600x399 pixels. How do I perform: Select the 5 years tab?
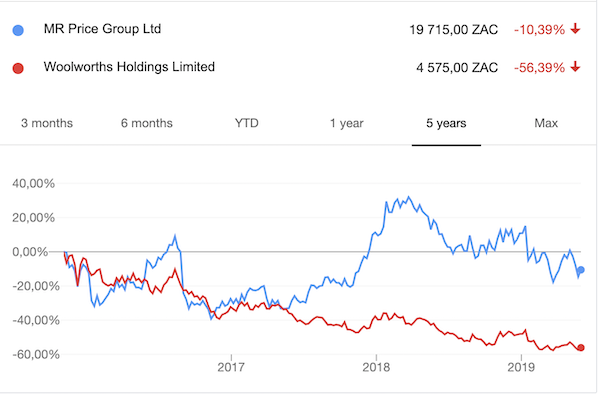coord(446,123)
